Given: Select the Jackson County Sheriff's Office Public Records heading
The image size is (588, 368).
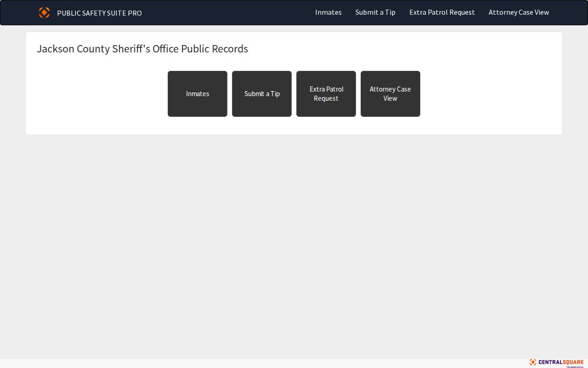Looking at the screenshot, I should [x=142, y=49].
